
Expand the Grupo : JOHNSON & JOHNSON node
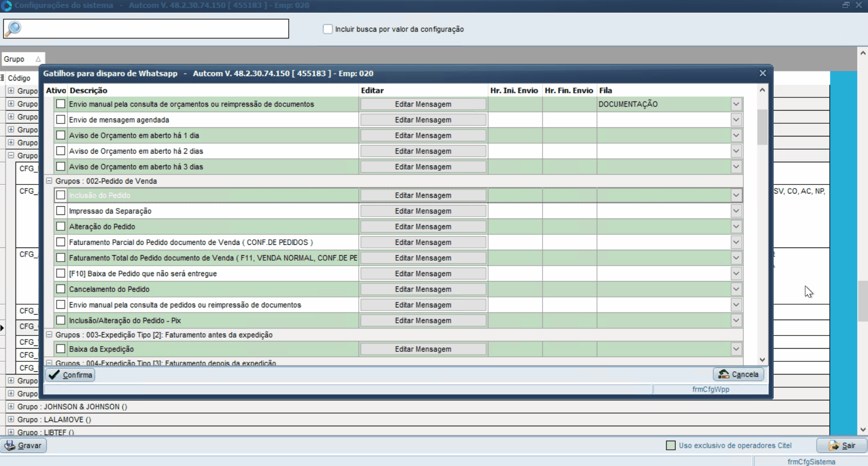pyautogui.click(x=11, y=407)
